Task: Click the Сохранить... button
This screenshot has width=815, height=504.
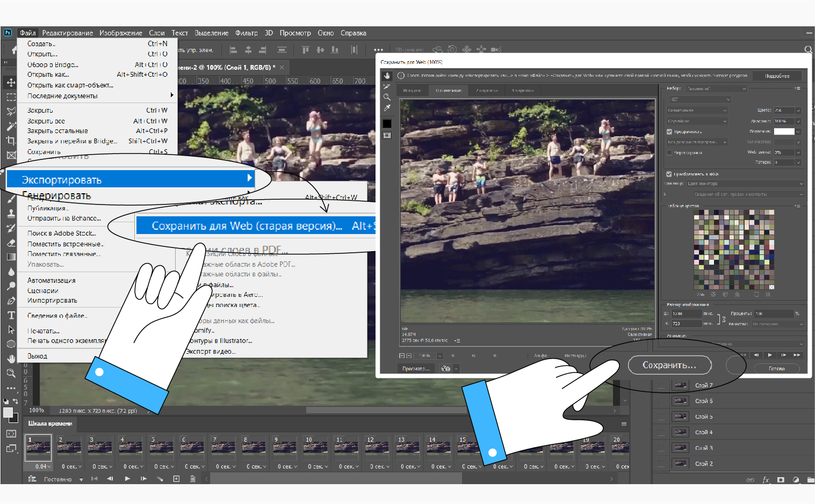Action: (669, 365)
